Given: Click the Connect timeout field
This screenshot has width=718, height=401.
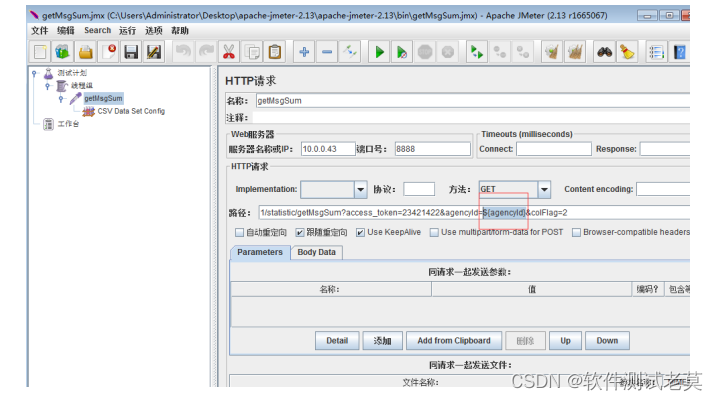Looking at the screenshot, I should tap(554, 149).
